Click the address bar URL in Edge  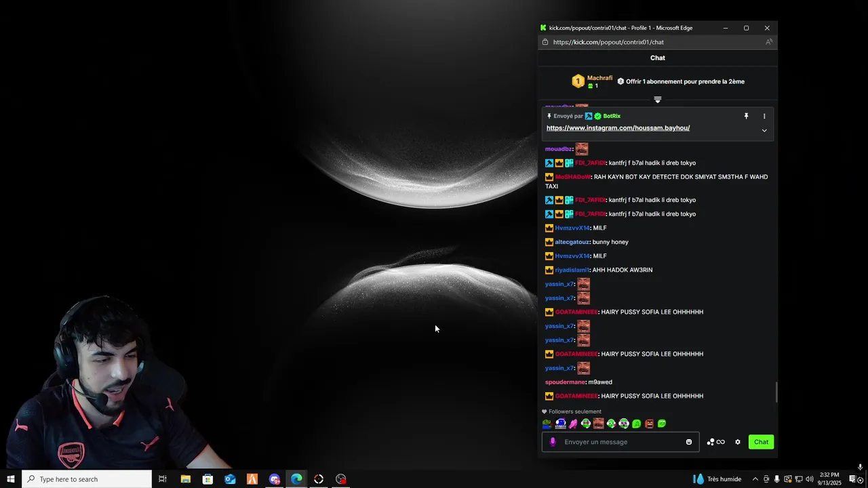(x=608, y=42)
